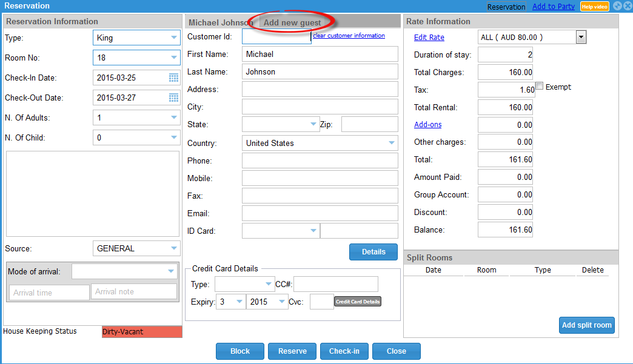Screen dimensions: 633x364
Task: Open the Mode of arrival dropdown
Action: pyautogui.click(x=124, y=271)
